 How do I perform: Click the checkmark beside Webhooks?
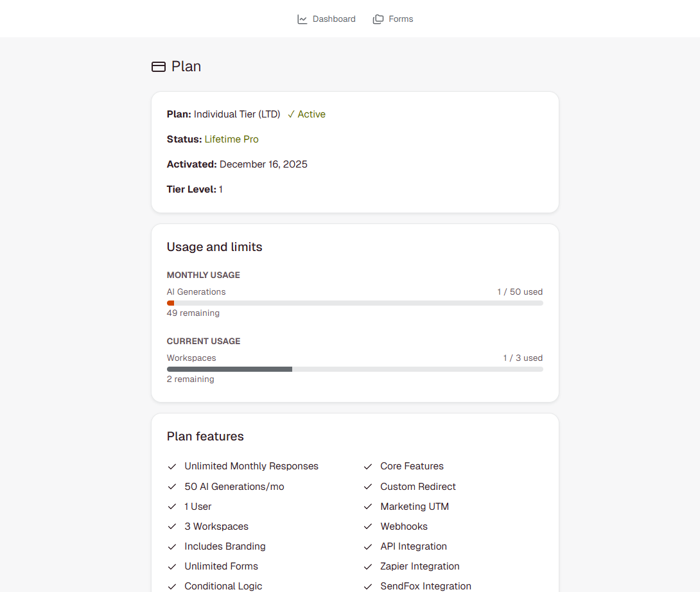(367, 527)
